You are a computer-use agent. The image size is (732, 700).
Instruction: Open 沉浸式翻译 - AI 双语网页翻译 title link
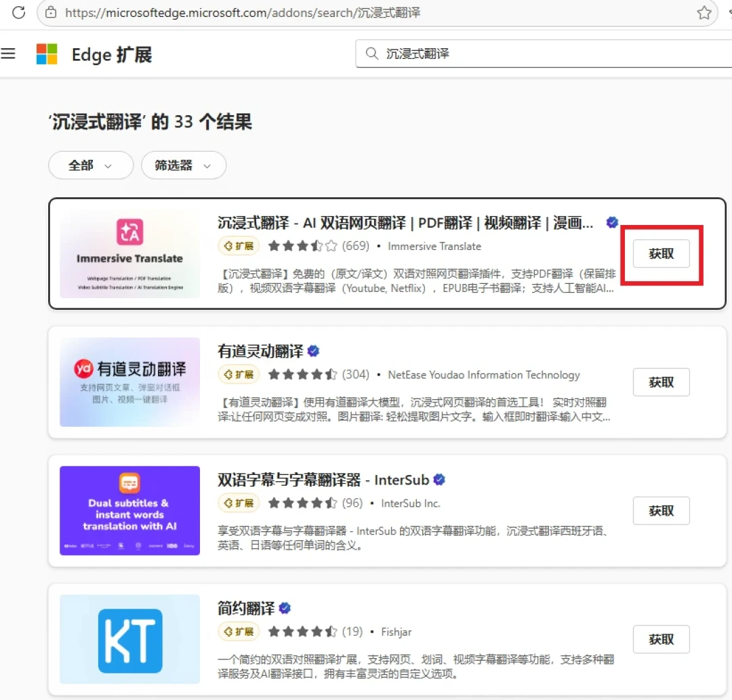point(405,223)
